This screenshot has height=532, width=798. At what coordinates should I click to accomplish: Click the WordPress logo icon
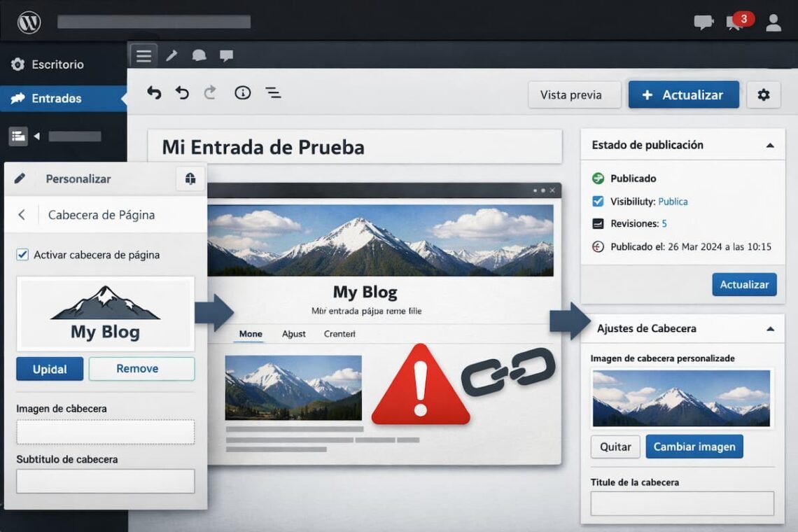[x=29, y=22]
